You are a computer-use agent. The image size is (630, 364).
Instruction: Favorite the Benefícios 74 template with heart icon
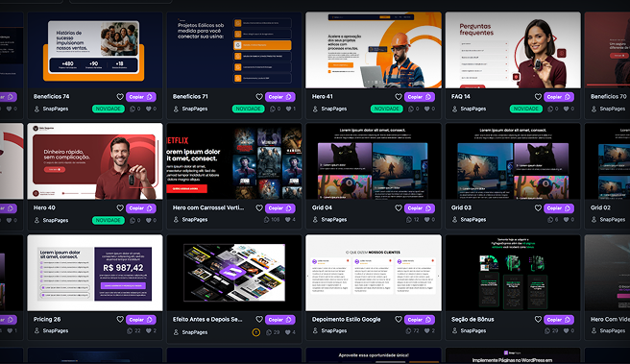click(120, 97)
